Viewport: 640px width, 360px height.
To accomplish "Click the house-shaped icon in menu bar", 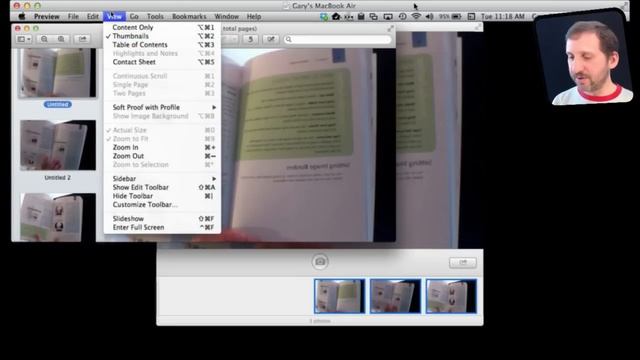I will tap(336, 16).
